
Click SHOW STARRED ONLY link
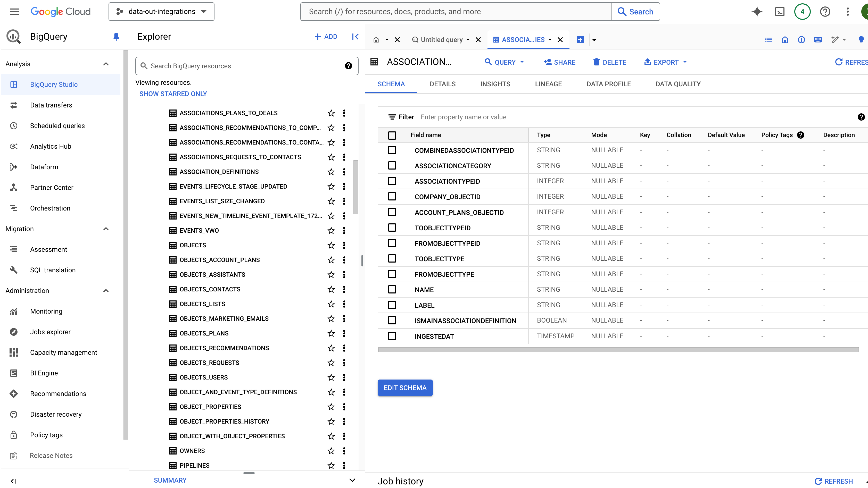(173, 94)
